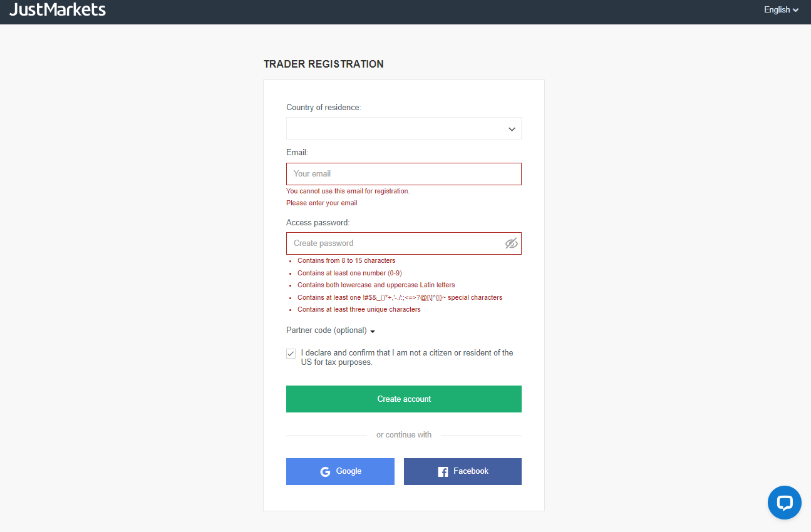Toggle password visibility with the eye icon
Image resolution: width=811 pixels, height=532 pixels.
[x=512, y=243]
